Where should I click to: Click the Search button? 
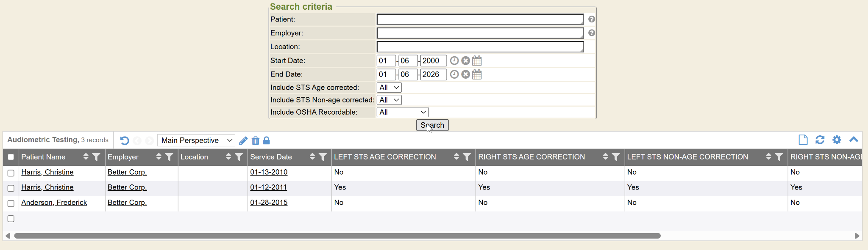pos(432,125)
